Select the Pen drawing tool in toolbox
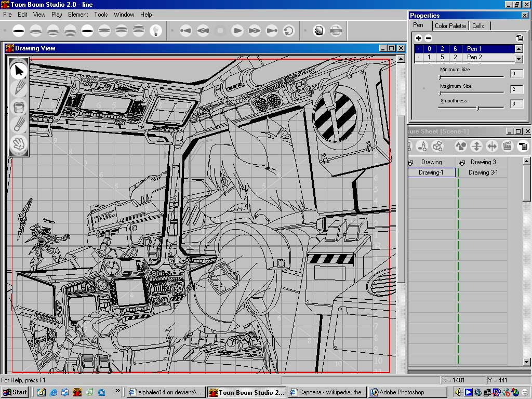The height and width of the screenshot is (399, 532). tap(19, 89)
